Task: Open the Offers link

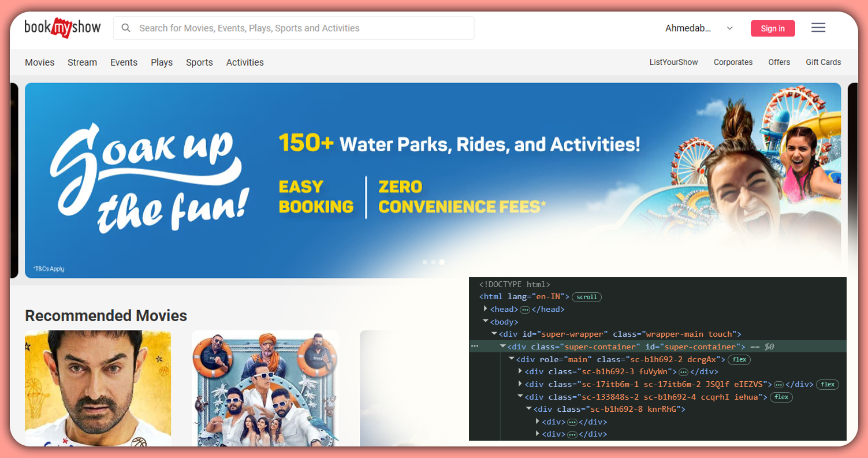Action: tap(779, 62)
